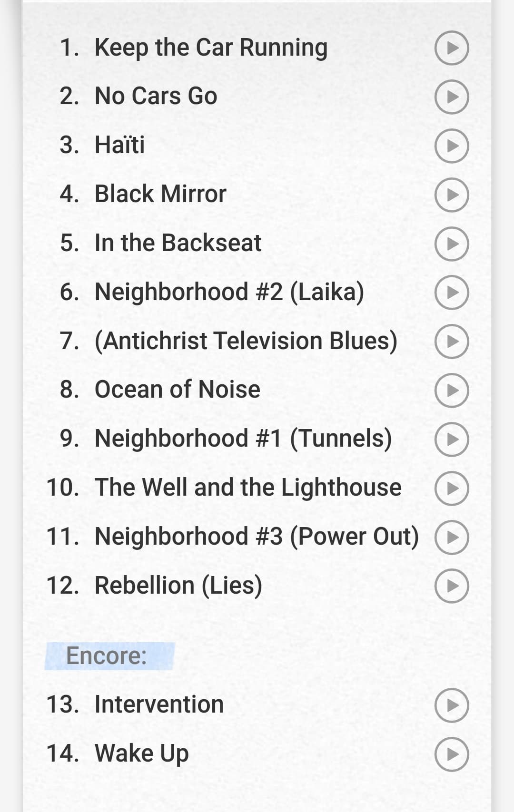The width and height of the screenshot is (514, 812).
Task: Click the Encore section label
Action: [x=107, y=656]
